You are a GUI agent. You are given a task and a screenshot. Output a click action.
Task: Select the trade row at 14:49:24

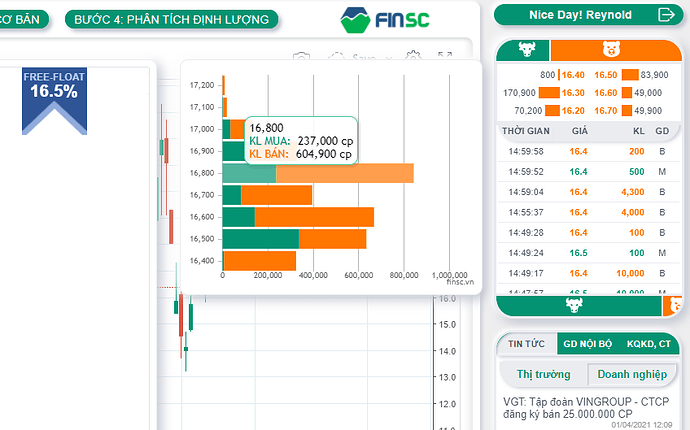pos(588,253)
